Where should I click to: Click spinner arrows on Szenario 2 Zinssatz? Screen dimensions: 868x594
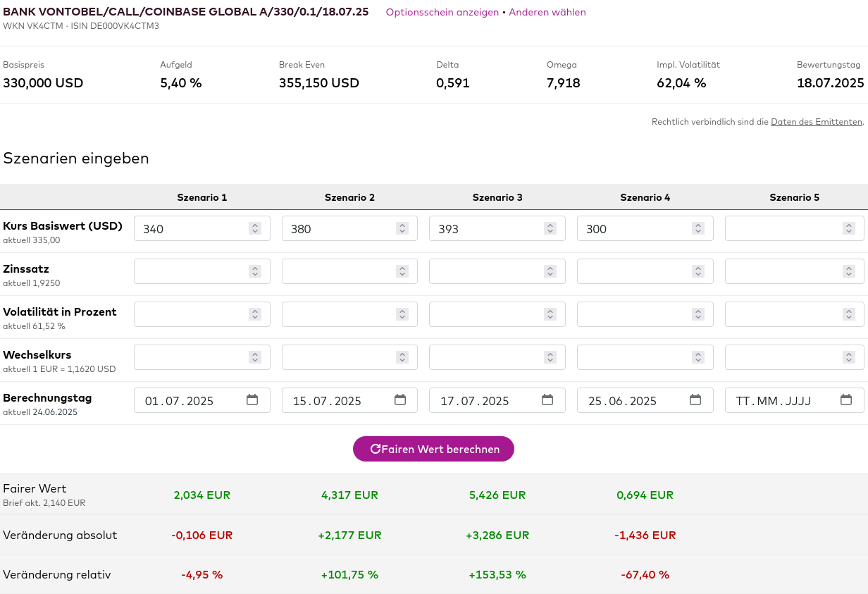point(402,271)
